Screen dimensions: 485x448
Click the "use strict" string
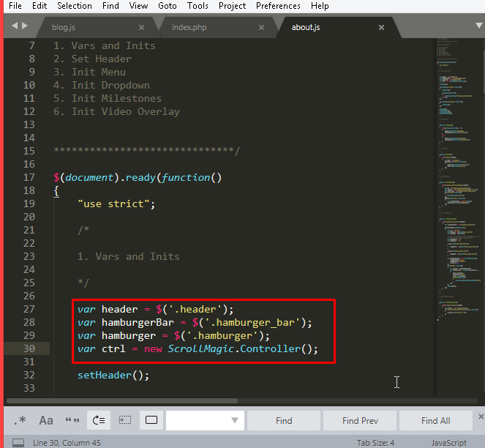[113, 204]
